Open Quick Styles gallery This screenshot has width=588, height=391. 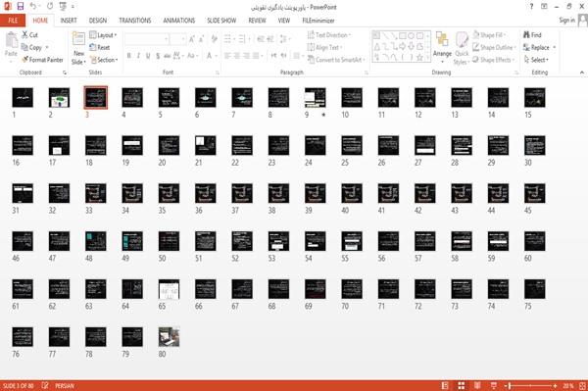(462, 48)
